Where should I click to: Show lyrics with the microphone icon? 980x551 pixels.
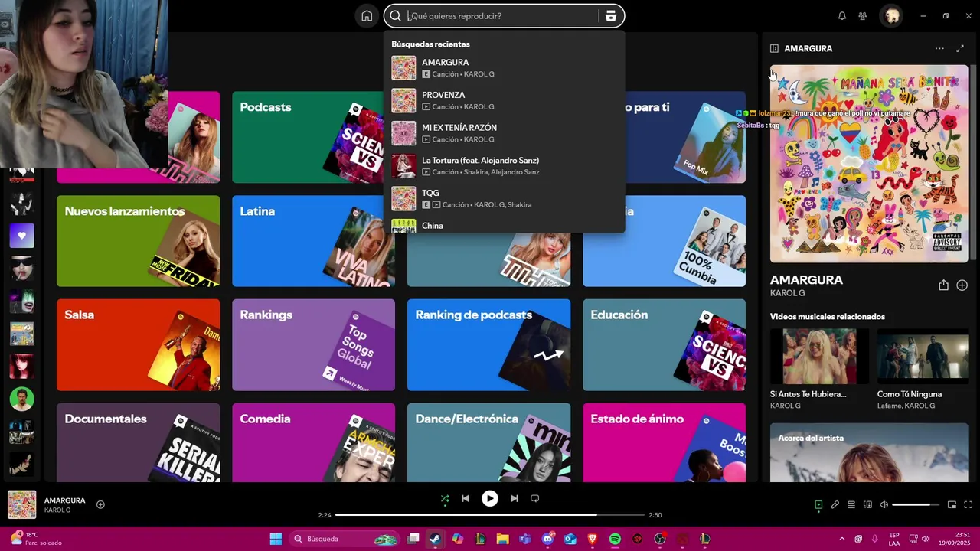click(x=835, y=504)
